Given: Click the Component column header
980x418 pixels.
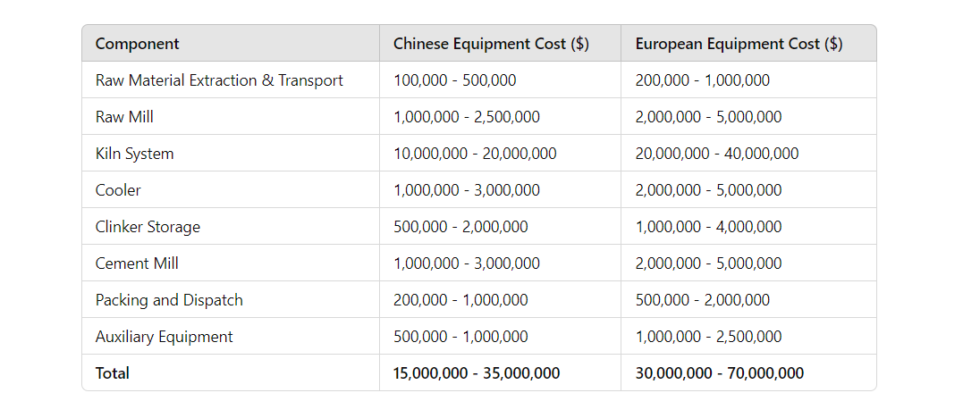Looking at the screenshot, I should coord(137,44).
